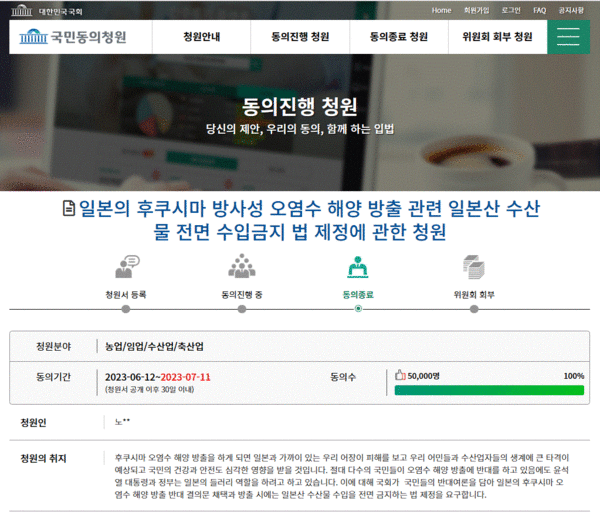Open the 공지사항 link

pyautogui.click(x=571, y=10)
